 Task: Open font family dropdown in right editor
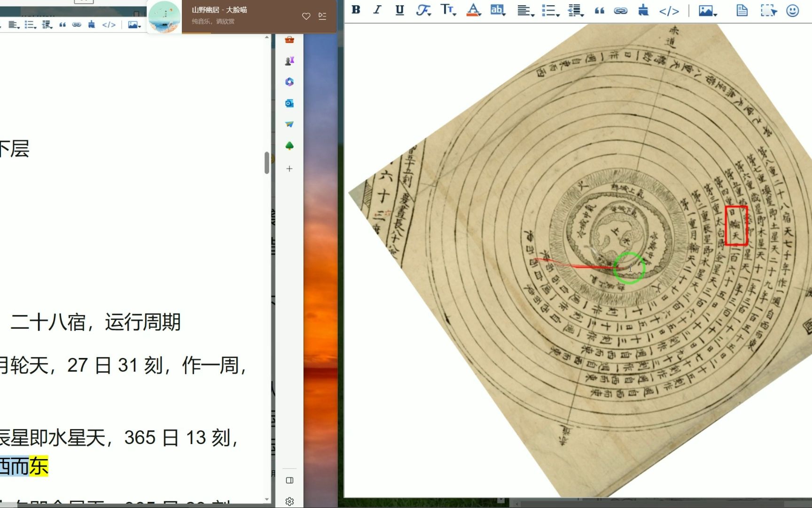tap(423, 10)
